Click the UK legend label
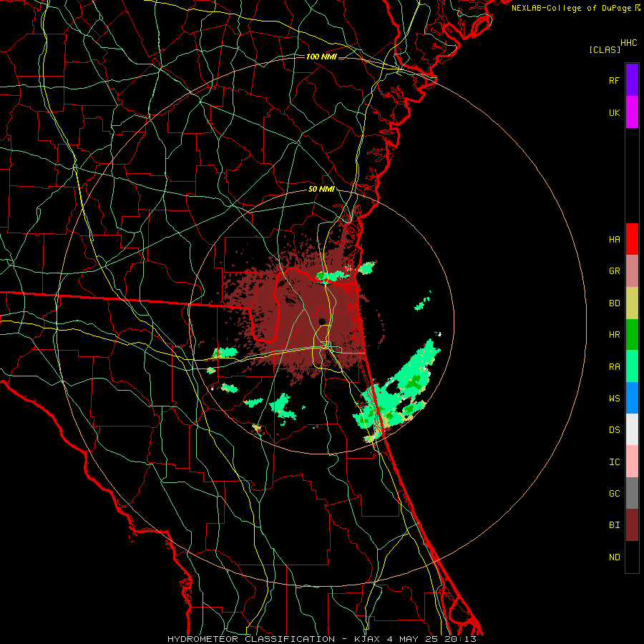The image size is (644, 644). pos(615,113)
